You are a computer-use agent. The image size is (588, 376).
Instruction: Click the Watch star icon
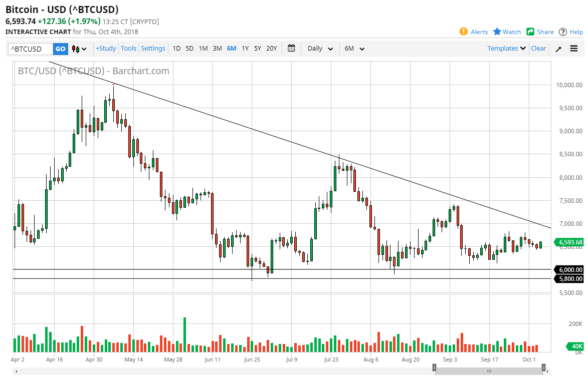coord(497,32)
